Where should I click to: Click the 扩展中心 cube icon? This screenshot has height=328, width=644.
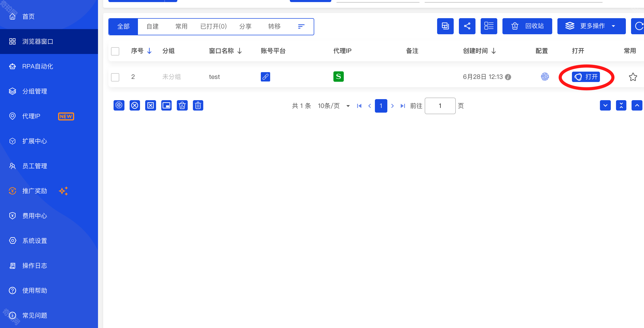12,141
